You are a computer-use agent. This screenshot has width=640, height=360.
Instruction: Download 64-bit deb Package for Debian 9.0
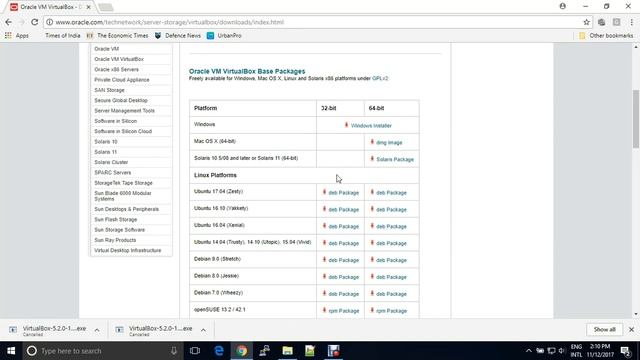pos(391,260)
